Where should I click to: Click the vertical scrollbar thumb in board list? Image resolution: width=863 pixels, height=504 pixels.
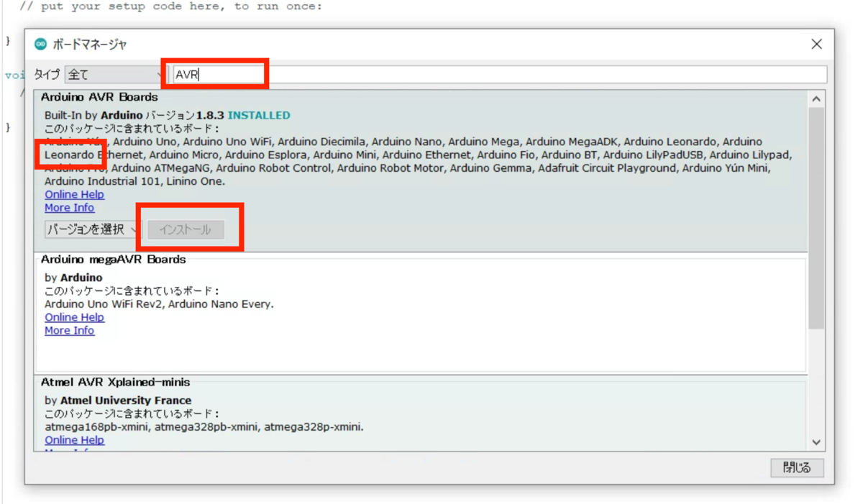(816, 219)
